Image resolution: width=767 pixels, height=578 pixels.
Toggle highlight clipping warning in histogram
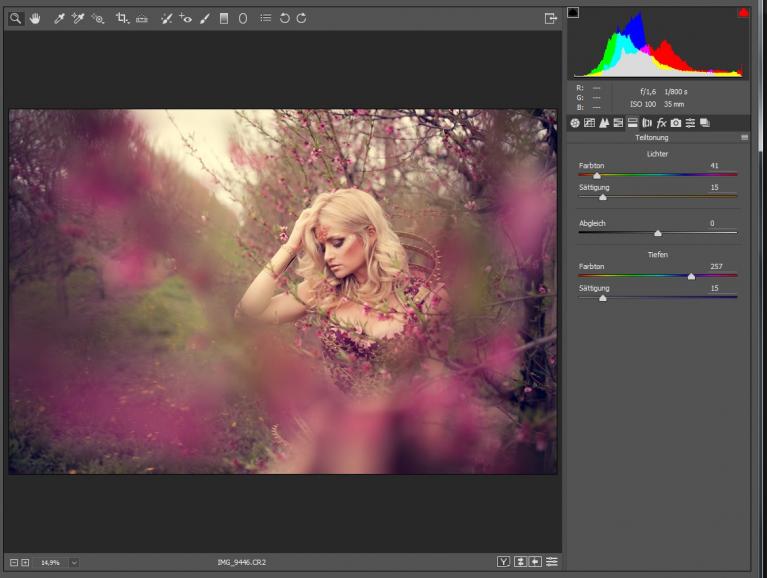coord(743,12)
